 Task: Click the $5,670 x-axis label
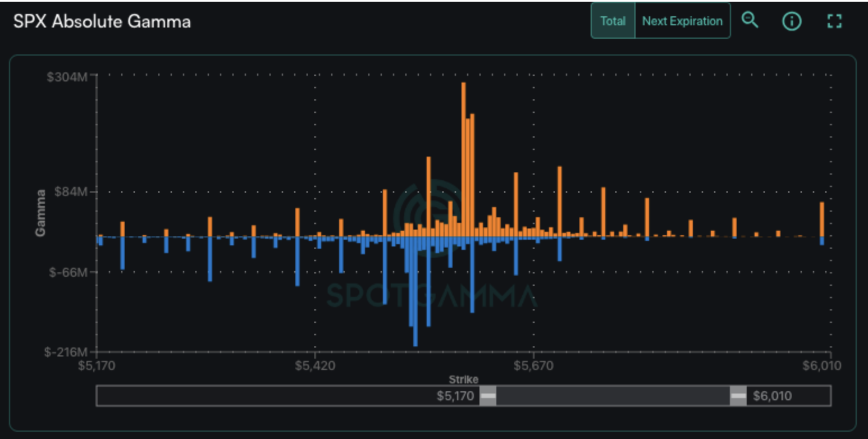pos(533,366)
